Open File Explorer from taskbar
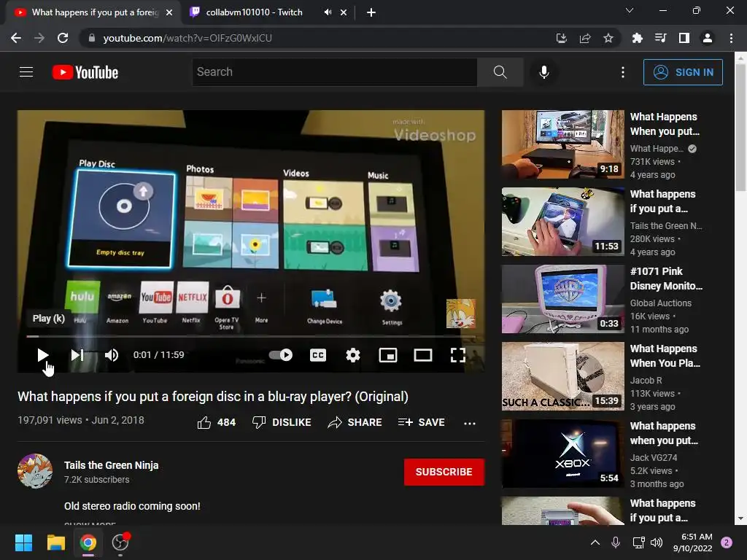 (55, 542)
